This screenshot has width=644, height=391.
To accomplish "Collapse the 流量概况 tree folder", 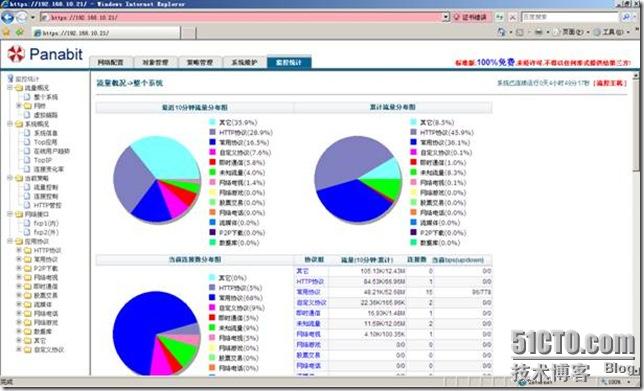I will pyautogui.click(x=9, y=87).
